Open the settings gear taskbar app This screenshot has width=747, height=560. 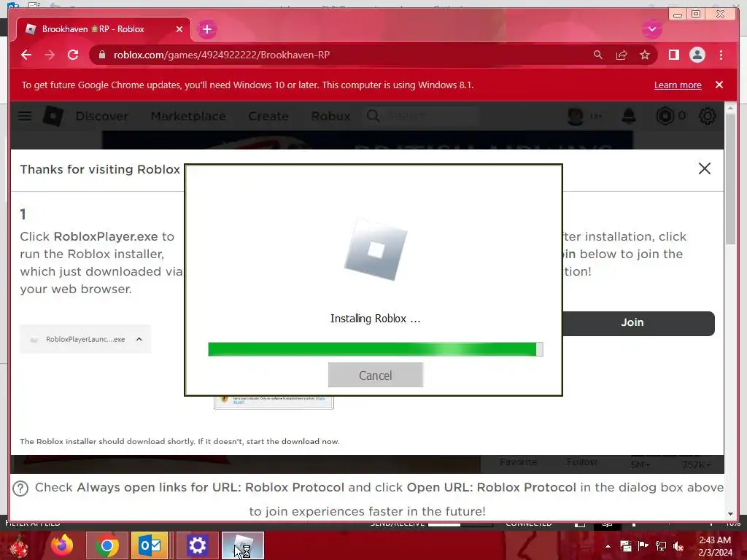(197, 545)
